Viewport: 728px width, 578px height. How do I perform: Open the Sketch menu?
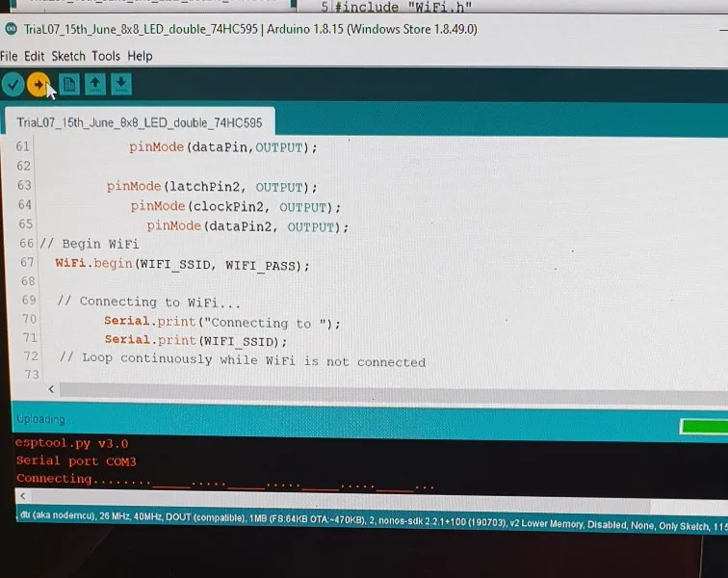coord(68,56)
